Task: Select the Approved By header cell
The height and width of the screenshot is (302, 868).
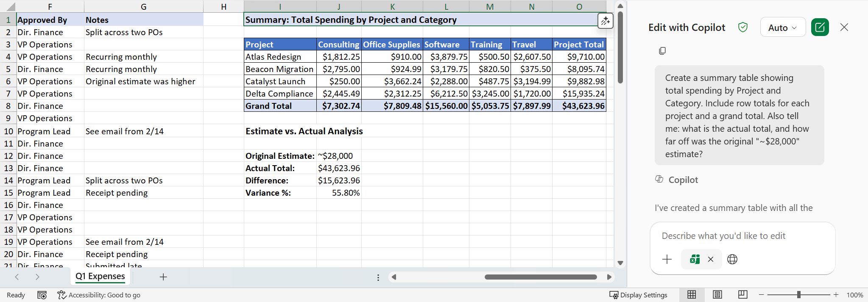Action: (50, 20)
